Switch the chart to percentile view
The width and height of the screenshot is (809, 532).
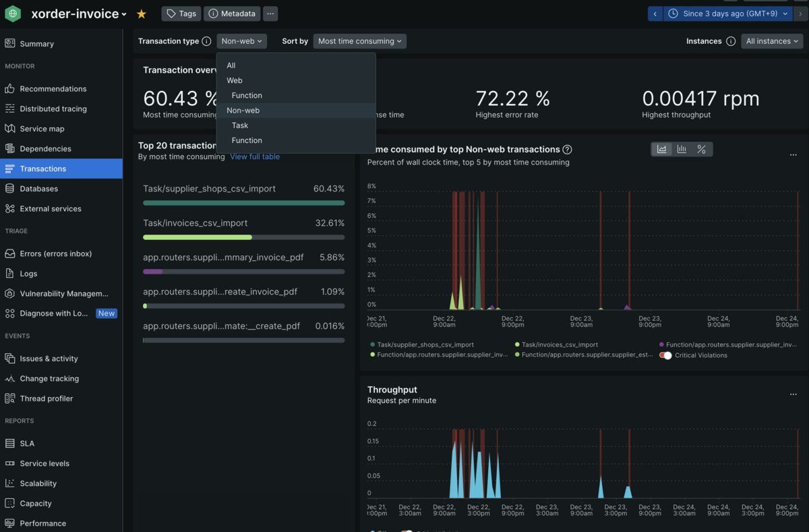pyautogui.click(x=701, y=149)
